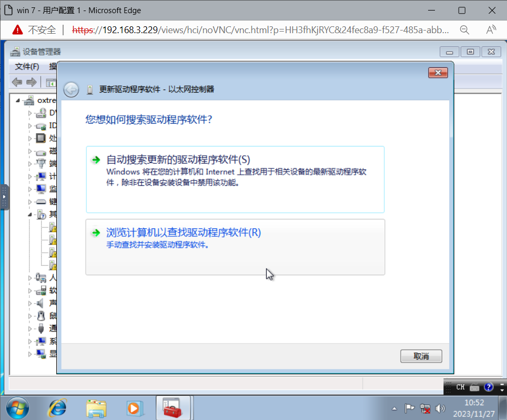
Task: Launch Windows Media Player from taskbar
Action: (x=135, y=407)
